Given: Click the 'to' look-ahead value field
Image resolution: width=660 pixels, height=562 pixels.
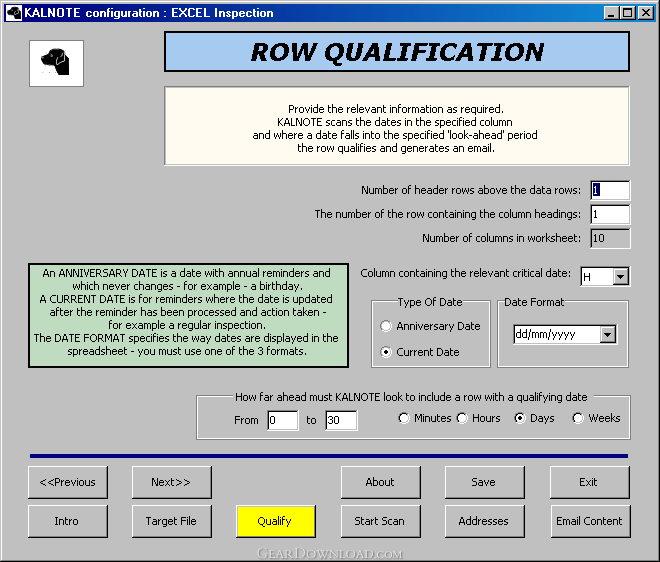Looking at the screenshot, I should click(341, 420).
